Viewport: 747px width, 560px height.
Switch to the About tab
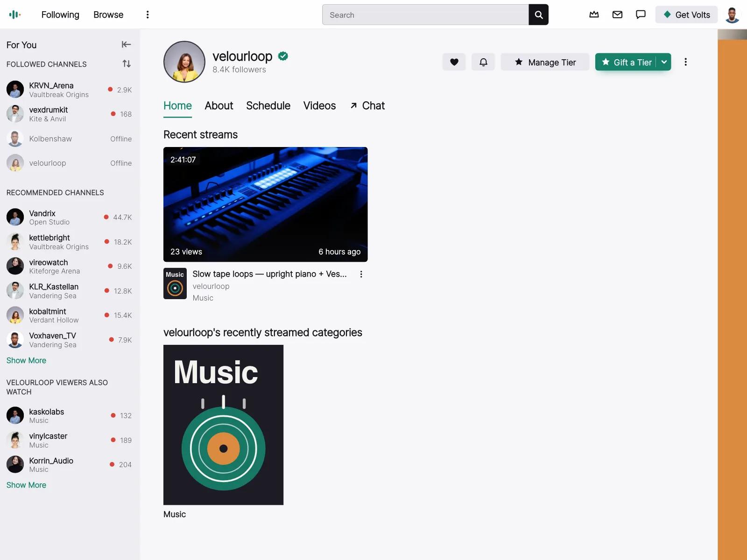click(219, 106)
